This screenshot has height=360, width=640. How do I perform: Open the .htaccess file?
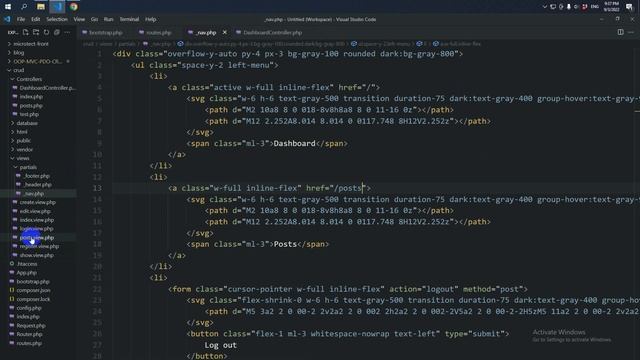(27, 264)
